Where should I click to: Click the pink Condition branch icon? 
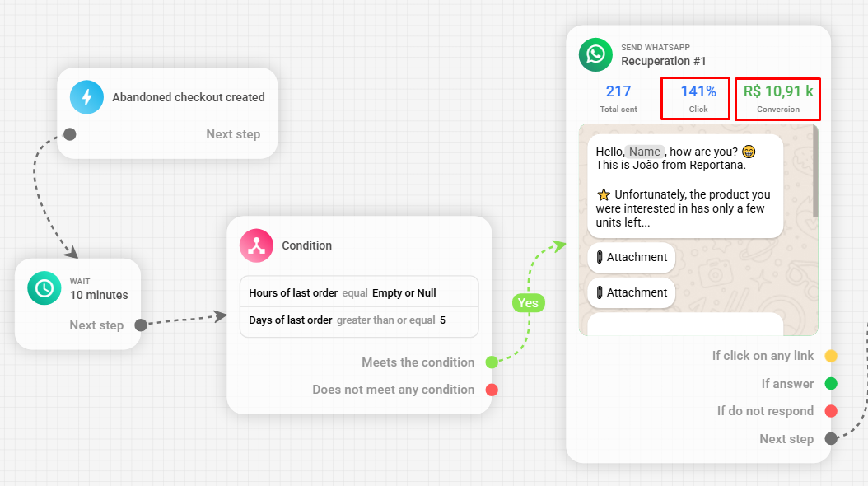(256, 245)
